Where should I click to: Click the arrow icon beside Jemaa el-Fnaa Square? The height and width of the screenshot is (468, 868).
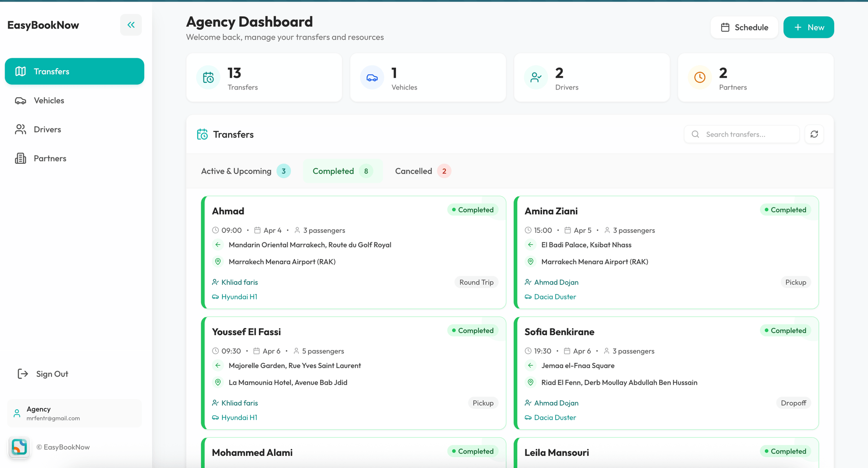click(531, 365)
